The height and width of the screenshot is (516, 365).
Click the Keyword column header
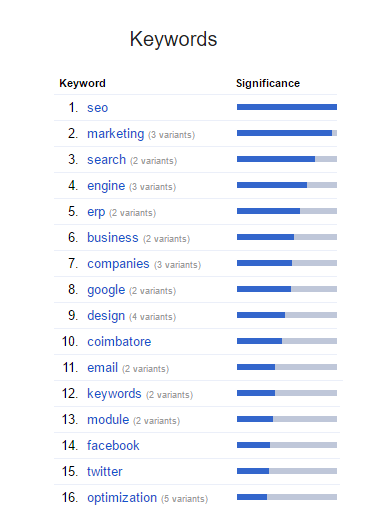82,83
